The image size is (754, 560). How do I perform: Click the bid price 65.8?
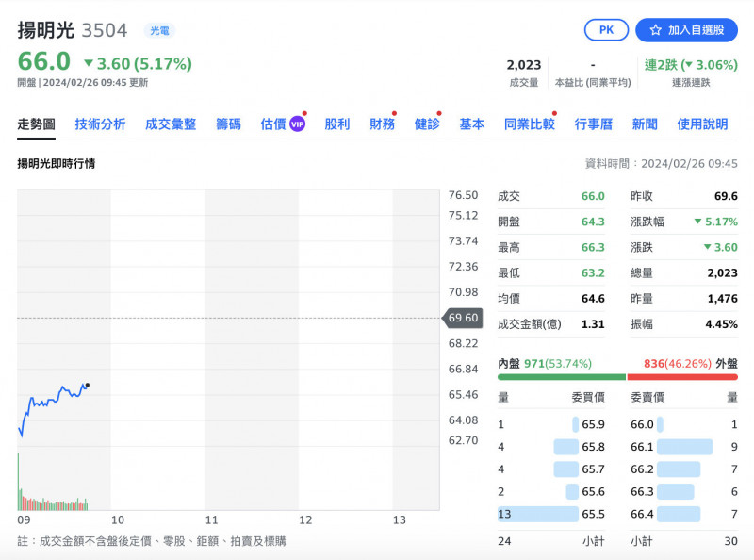coord(594,447)
